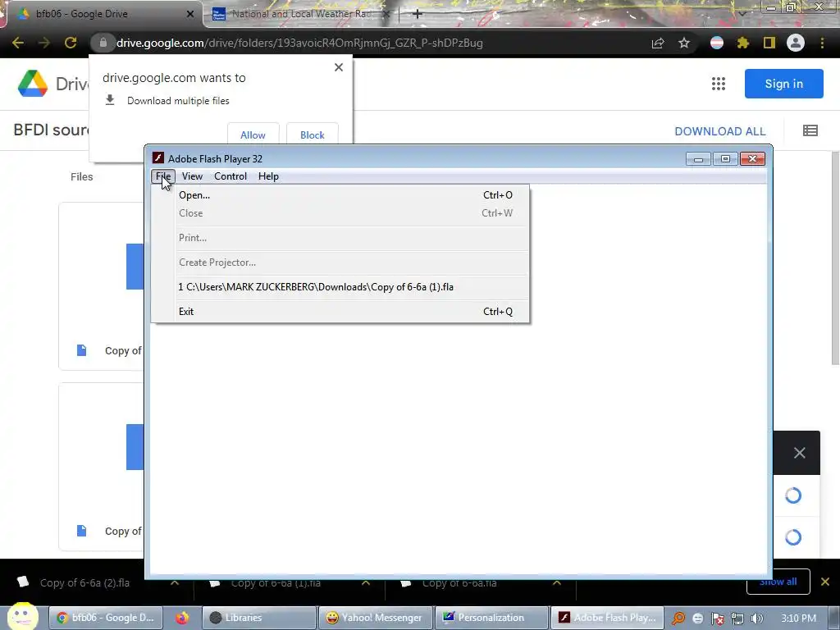Reload the Drive page
This screenshot has width=840, height=630.
coord(71,43)
